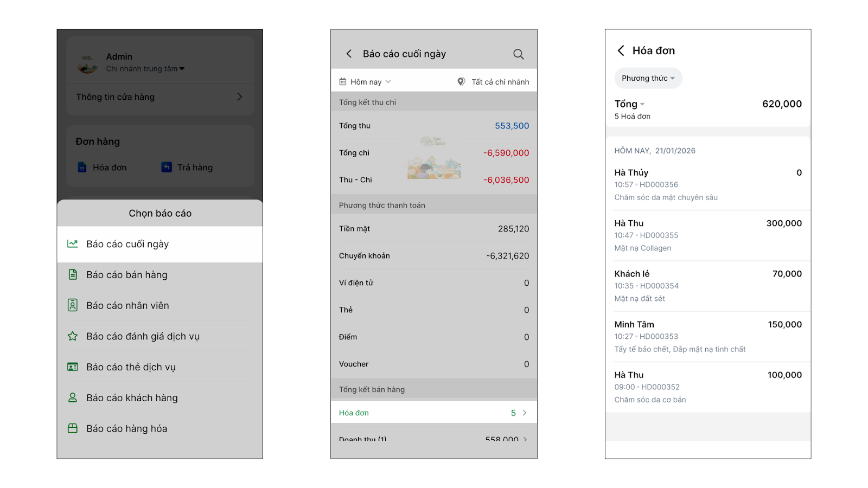
Task: Open Báo cáo nhân viên report
Action: point(127,306)
